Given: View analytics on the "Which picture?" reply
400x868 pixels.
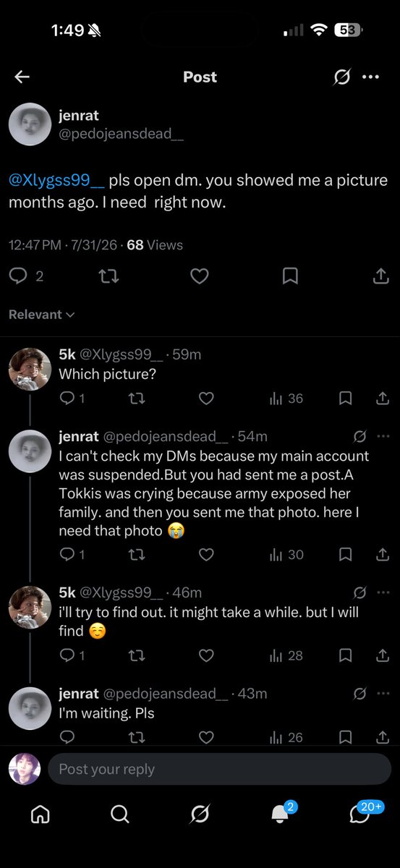Looking at the screenshot, I should [286, 399].
